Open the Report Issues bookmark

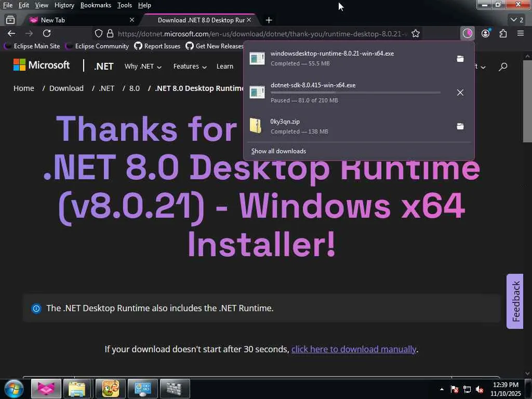[x=157, y=46]
